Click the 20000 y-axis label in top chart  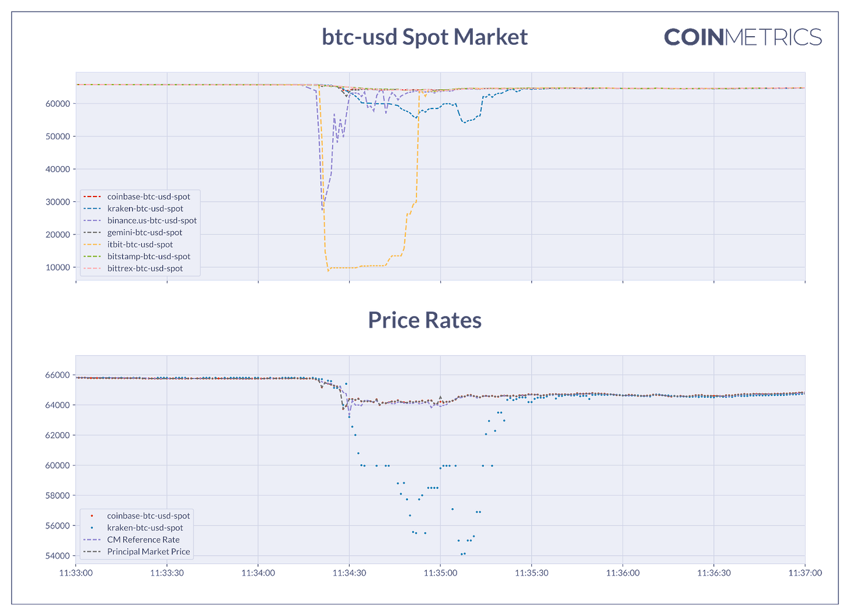(57, 235)
